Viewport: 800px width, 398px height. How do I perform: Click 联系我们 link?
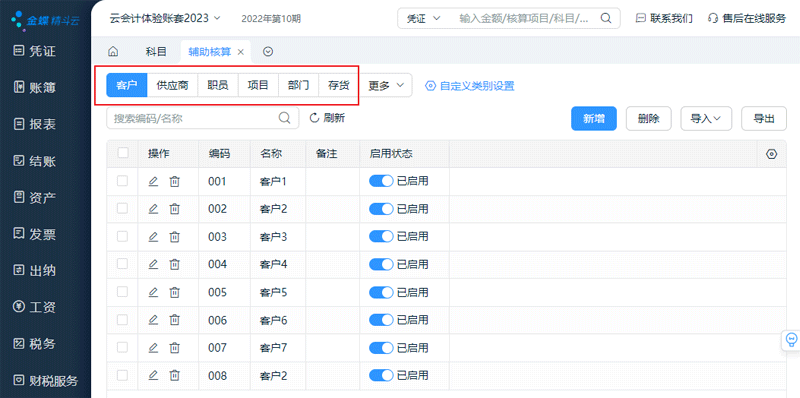pyautogui.click(x=664, y=19)
